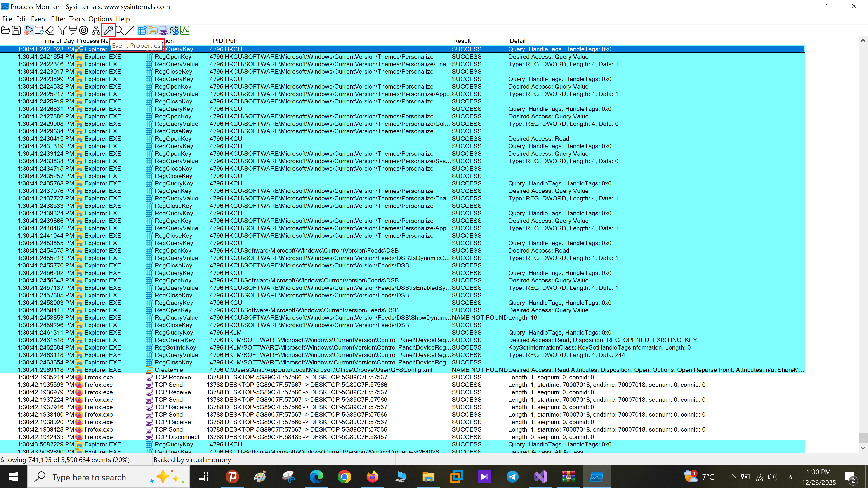Click the Result column header

coord(462,41)
